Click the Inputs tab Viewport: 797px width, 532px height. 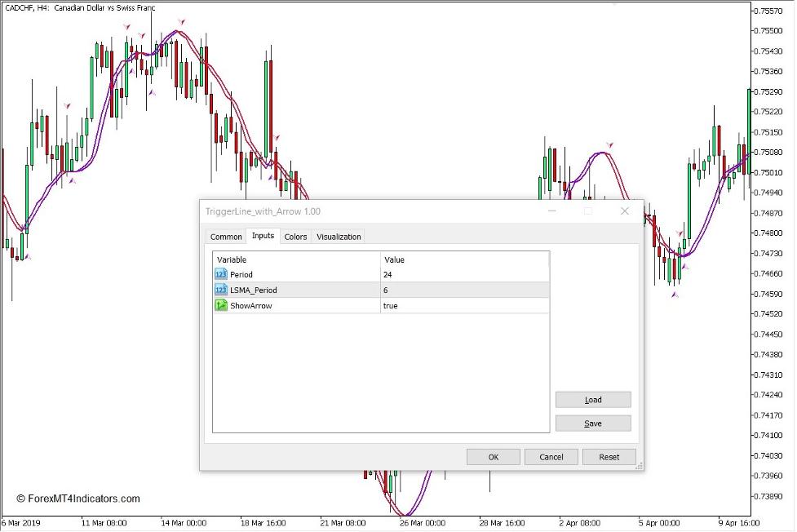click(x=263, y=237)
